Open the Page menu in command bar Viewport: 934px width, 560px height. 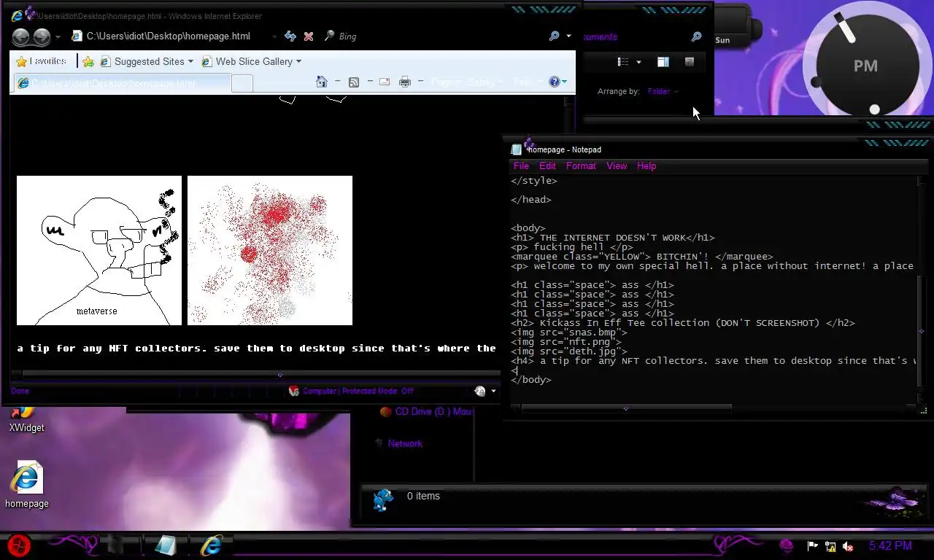(x=444, y=82)
